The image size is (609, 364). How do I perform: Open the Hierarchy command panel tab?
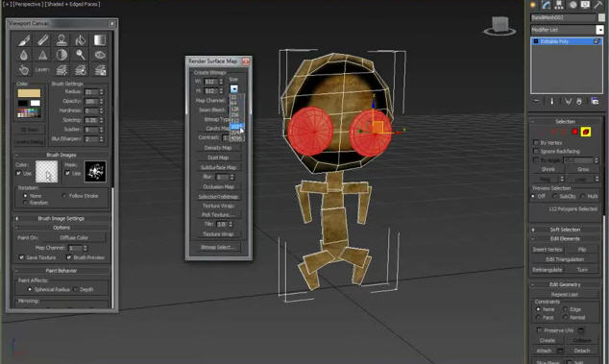click(x=559, y=5)
